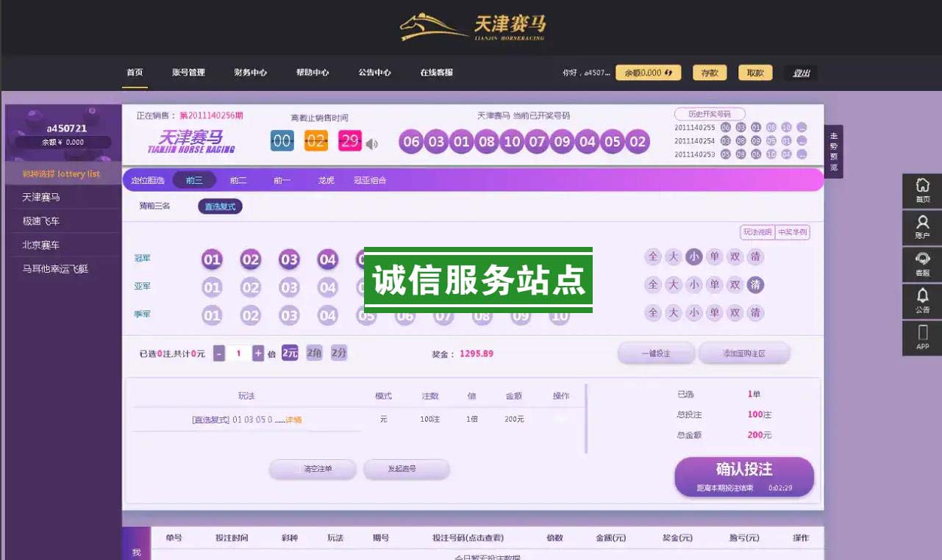Select number 03 in the 冠军 row
The height and width of the screenshot is (560, 942).
pyautogui.click(x=289, y=259)
